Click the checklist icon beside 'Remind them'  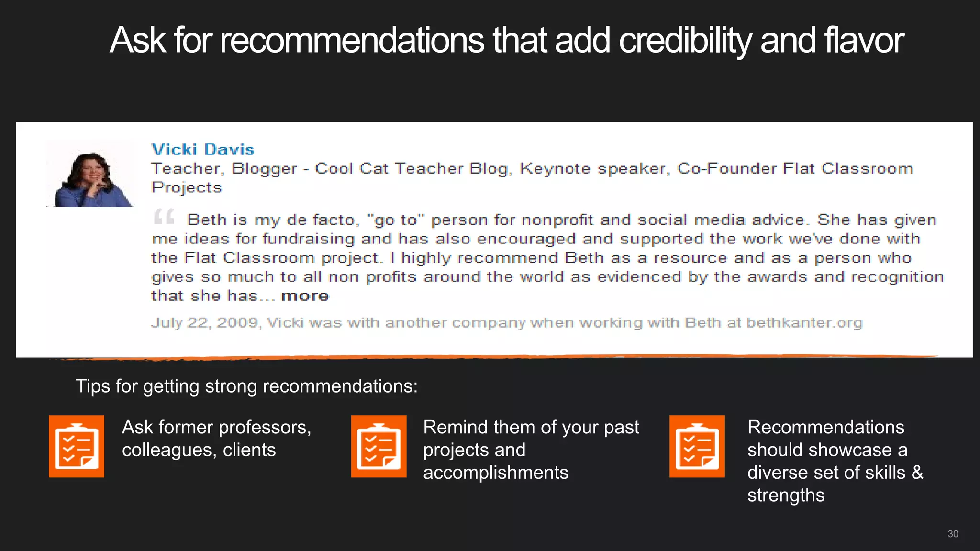tap(379, 446)
